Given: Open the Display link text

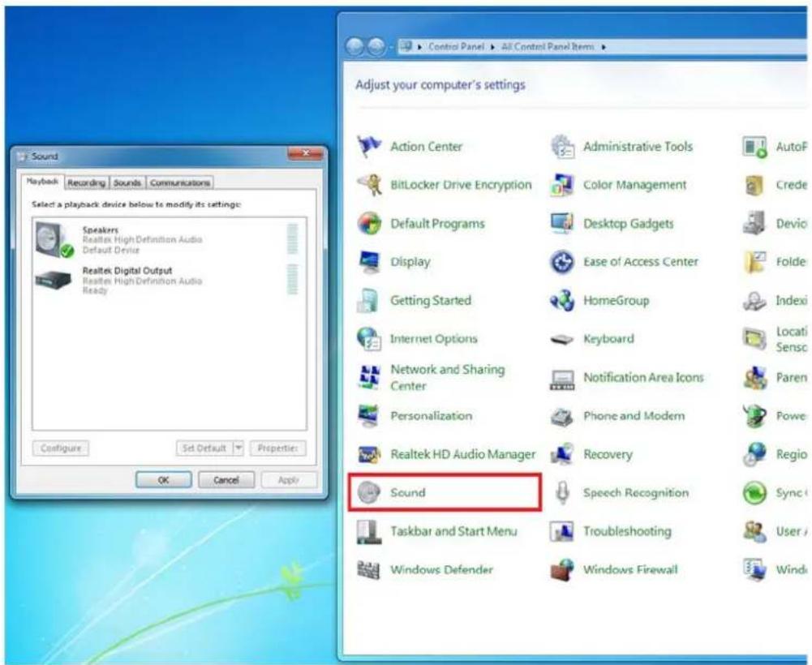Looking at the screenshot, I should point(410,262).
